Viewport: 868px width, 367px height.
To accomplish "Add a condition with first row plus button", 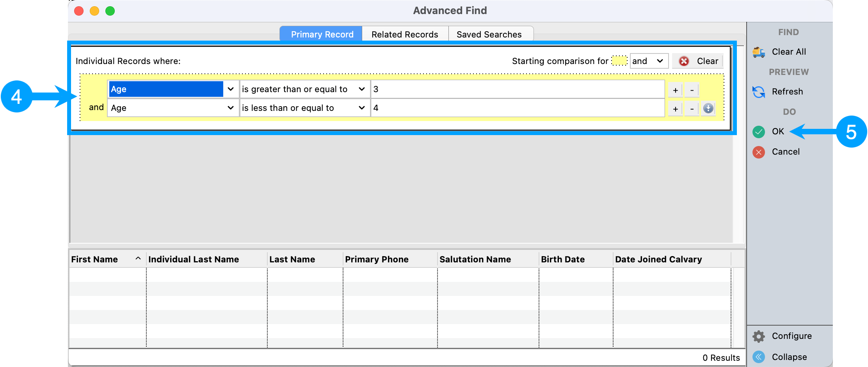I will coord(675,90).
